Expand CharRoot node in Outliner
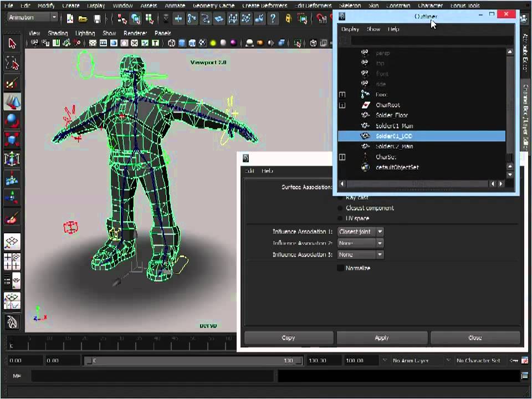This screenshot has width=532, height=399. pos(342,105)
